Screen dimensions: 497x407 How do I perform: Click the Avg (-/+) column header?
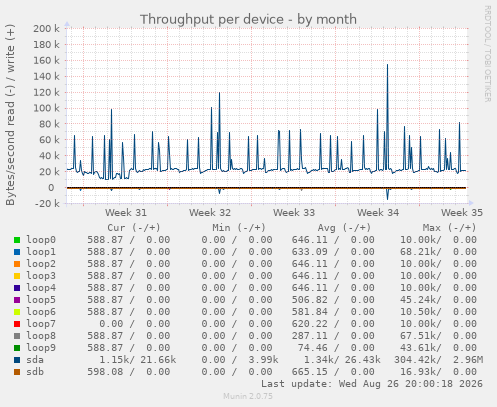click(x=344, y=228)
